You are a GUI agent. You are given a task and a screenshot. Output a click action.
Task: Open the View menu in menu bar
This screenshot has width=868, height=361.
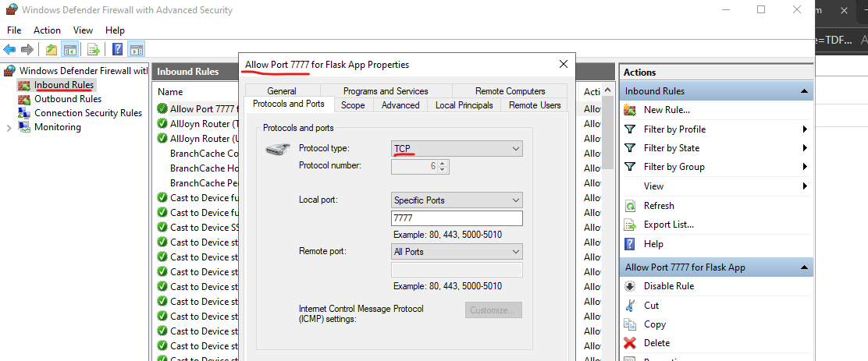83,30
